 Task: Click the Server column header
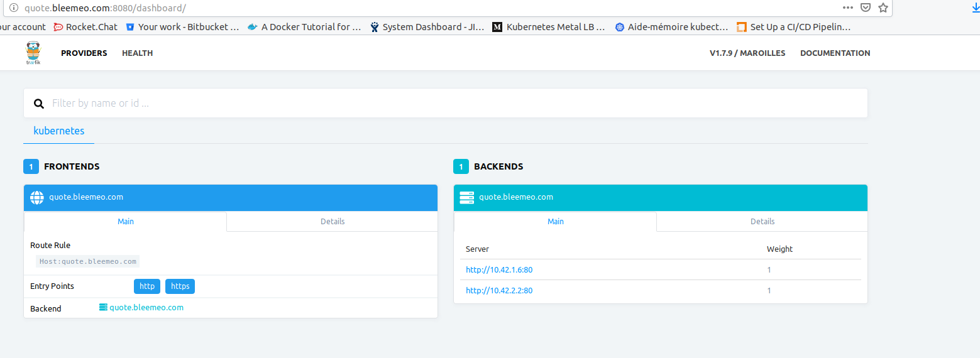(477, 249)
